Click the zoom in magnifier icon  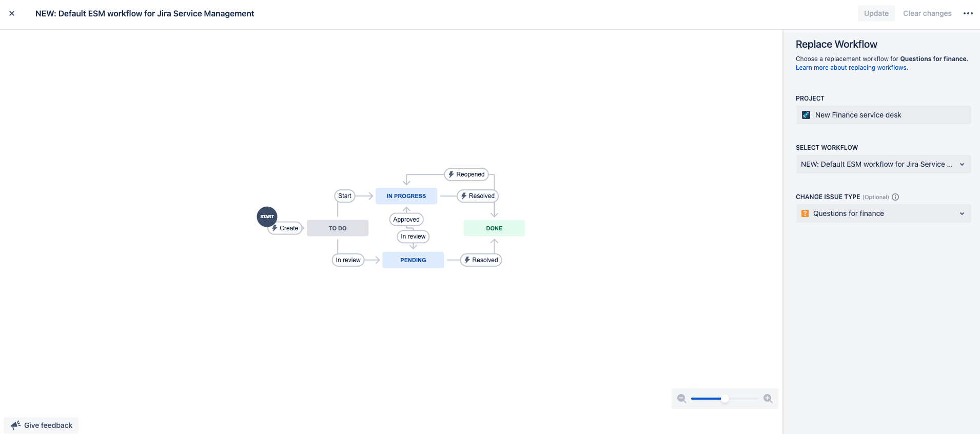click(768, 399)
